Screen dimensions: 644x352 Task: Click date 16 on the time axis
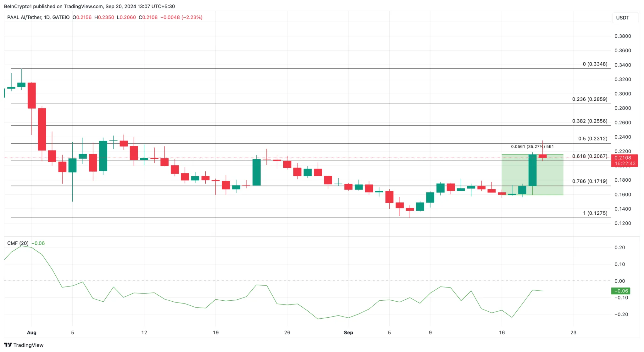point(502,332)
